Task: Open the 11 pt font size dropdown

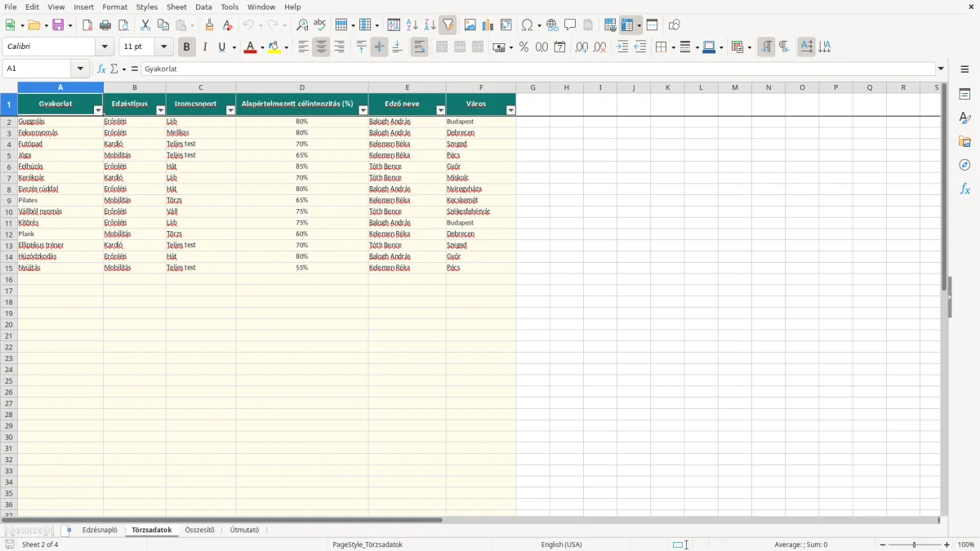Action: click(163, 47)
